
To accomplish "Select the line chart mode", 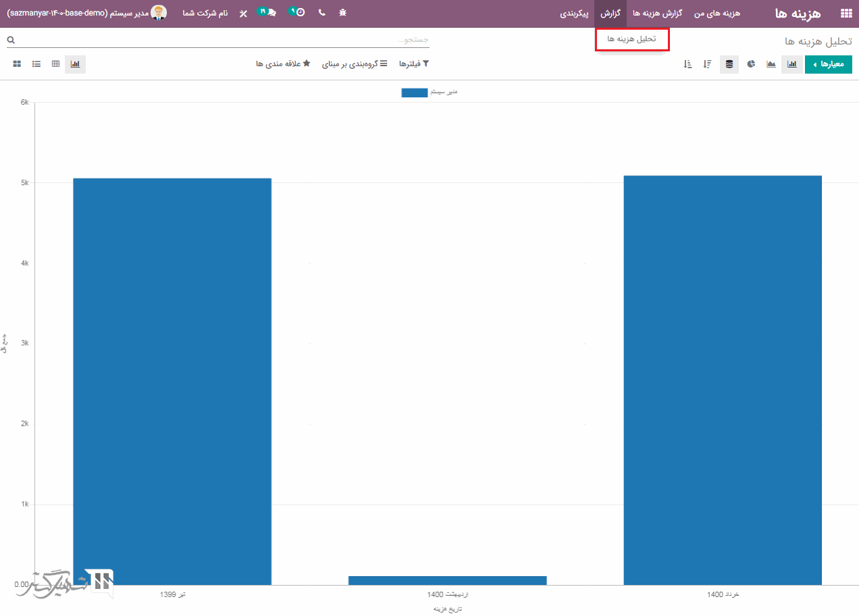I will (x=771, y=64).
